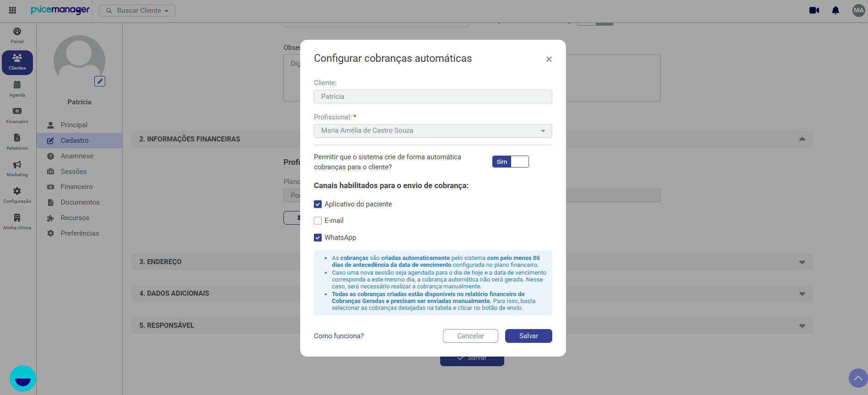Open the Como funciona? link
Image resolution: width=868 pixels, height=395 pixels.
(339, 336)
